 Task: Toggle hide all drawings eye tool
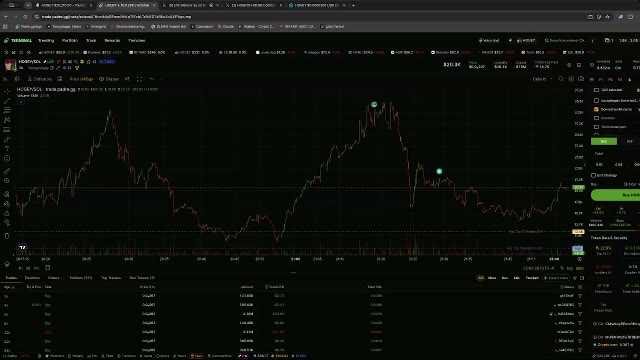pyautogui.click(x=7, y=223)
